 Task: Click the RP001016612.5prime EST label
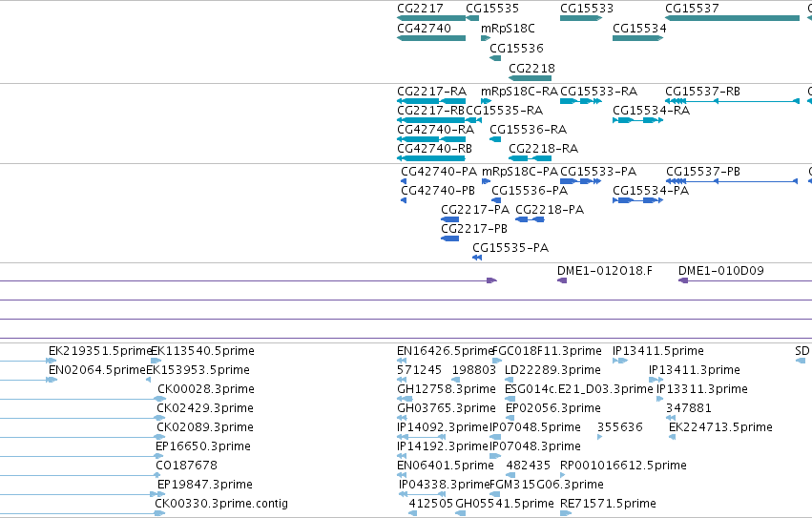[x=623, y=466]
